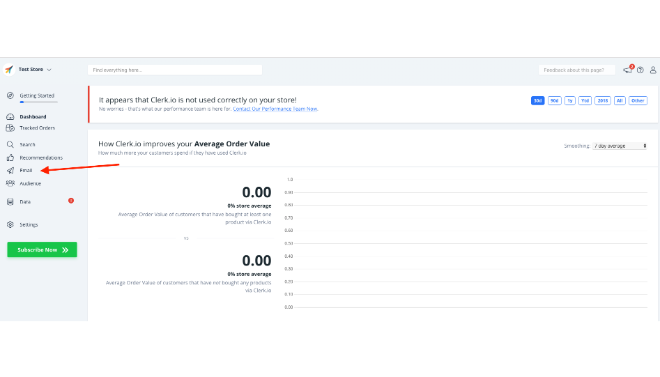Click the Recommendations thumbs-up icon
Screen dimensions: 660x377
pos(11,158)
